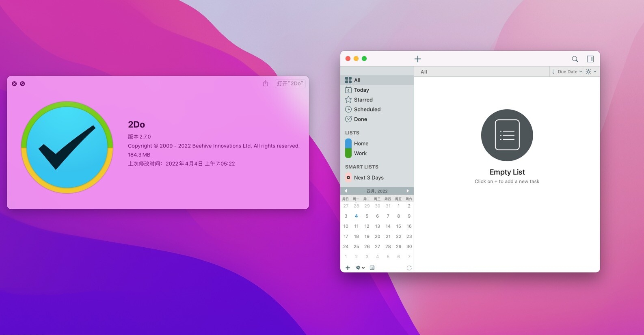The height and width of the screenshot is (335, 644).
Task: Select Done in the sidebar
Action: click(x=377, y=119)
